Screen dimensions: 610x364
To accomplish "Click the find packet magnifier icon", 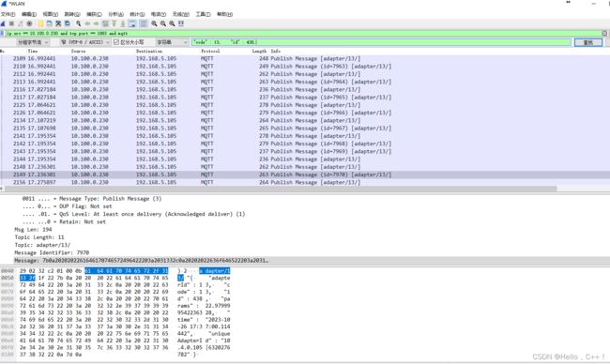I will coord(79,23).
